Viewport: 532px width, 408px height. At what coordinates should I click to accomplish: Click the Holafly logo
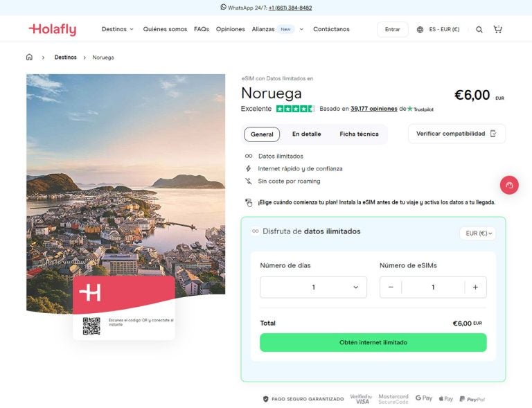[53, 30]
